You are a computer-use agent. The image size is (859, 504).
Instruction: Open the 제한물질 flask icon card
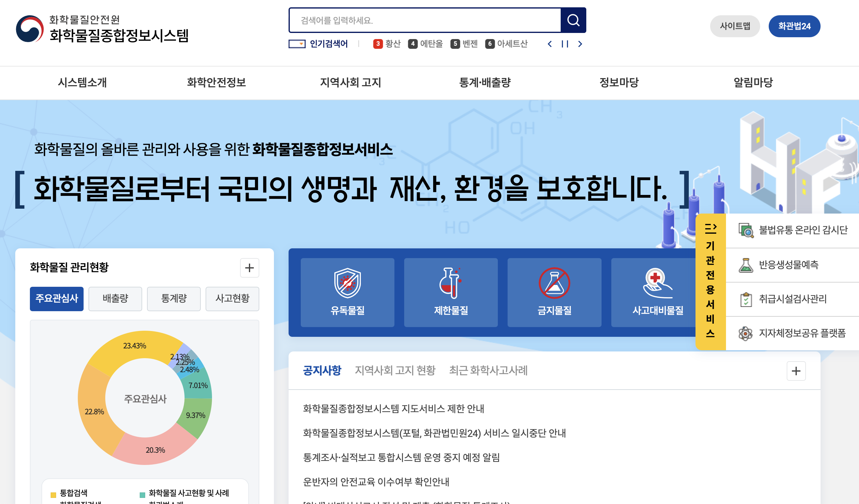[451, 292]
